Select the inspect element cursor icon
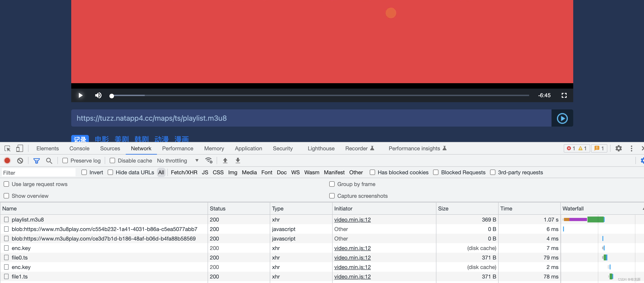The image size is (644, 283). [7, 149]
